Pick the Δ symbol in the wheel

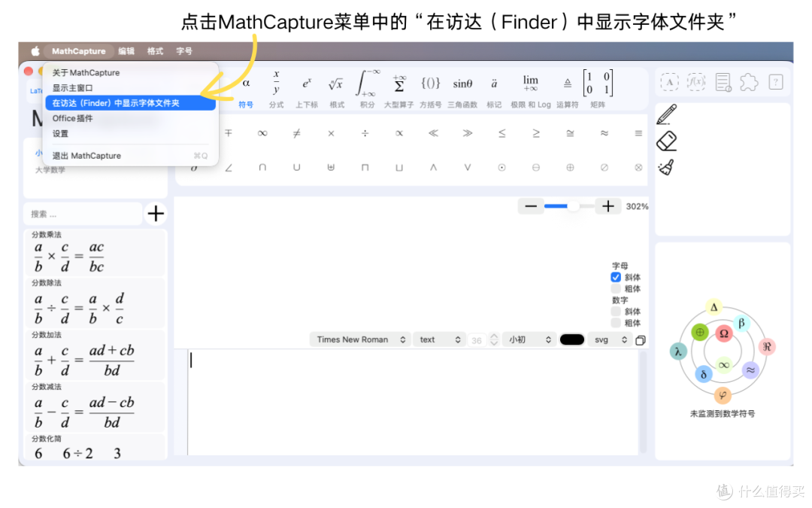click(714, 307)
